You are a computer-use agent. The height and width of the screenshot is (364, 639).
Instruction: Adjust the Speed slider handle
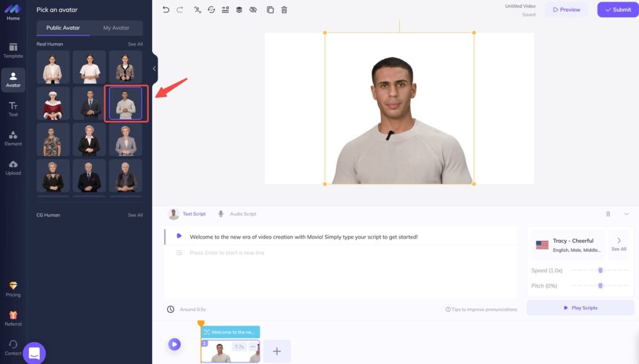pyautogui.click(x=600, y=271)
